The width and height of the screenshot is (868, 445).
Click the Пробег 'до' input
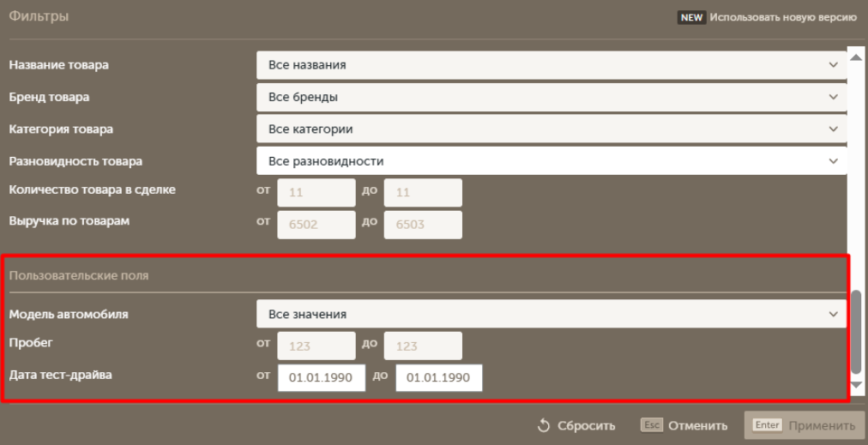pyautogui.click(x=423, y=346)
